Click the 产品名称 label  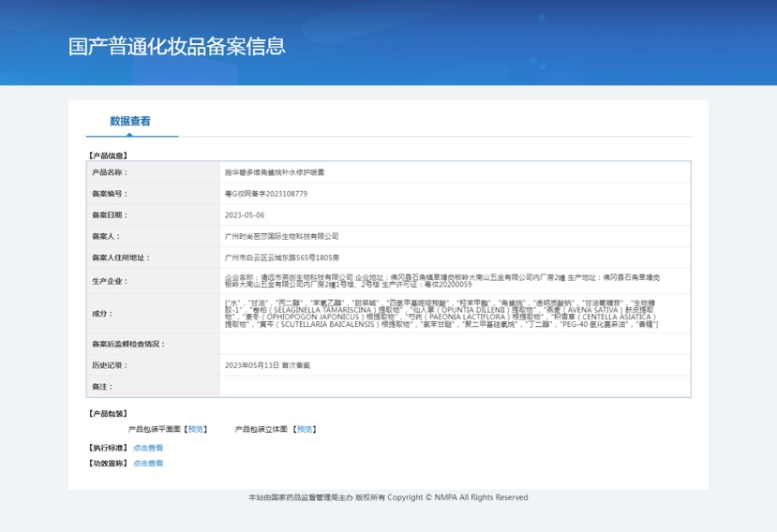tap(110, 172)
